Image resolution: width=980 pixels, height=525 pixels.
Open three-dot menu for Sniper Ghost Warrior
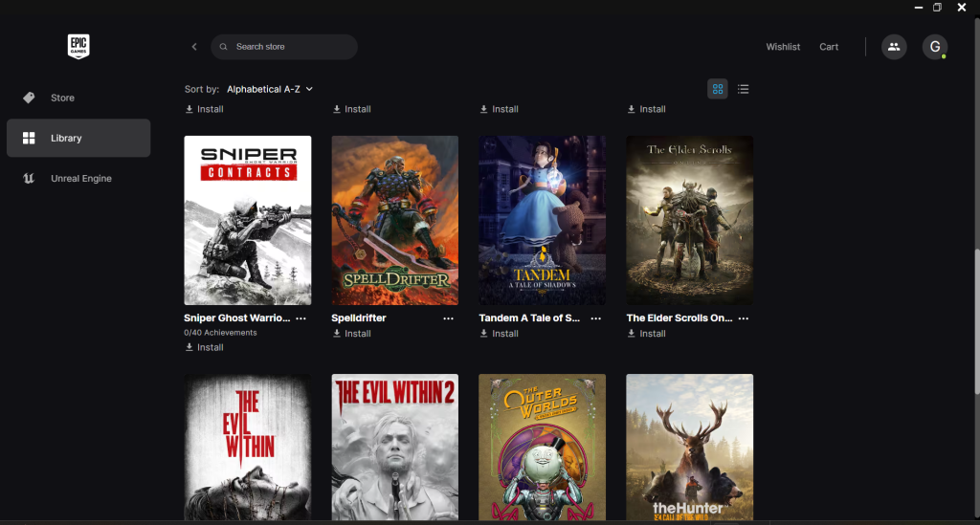(301, 318)
